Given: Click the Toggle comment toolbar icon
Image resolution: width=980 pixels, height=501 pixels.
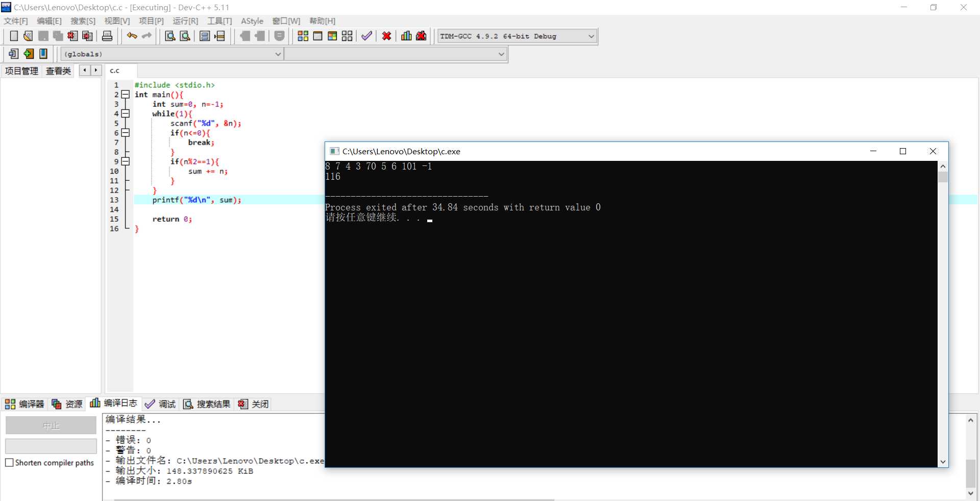Looking at the screenshot, I should [x=279, y=36].
